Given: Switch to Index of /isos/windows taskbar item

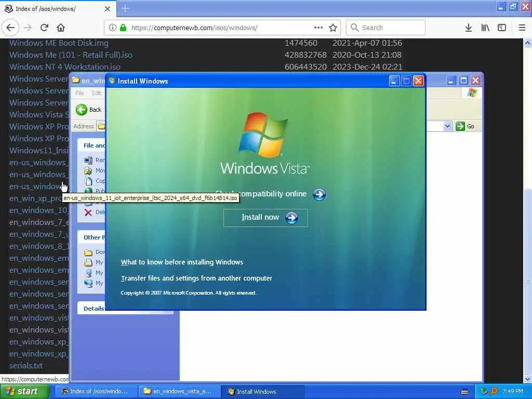Looking at the screenshot, I should click(96, 392).
